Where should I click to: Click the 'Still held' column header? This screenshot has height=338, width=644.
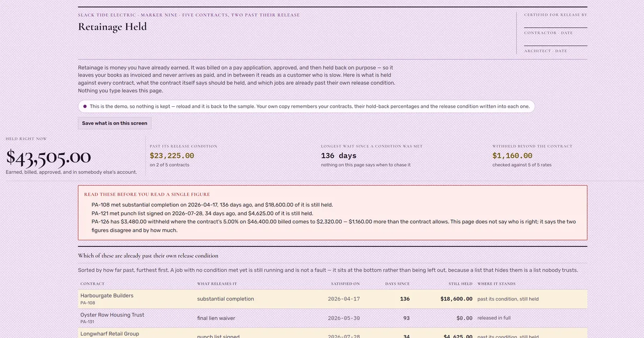coord(460,284)
